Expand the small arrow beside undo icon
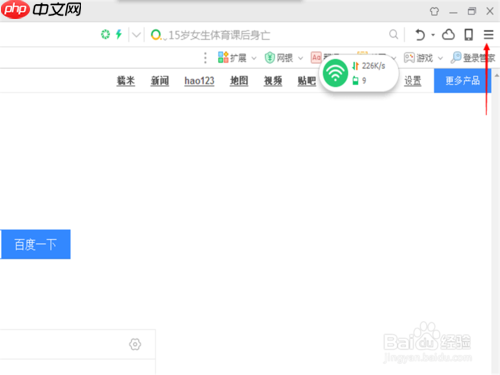Screen dimensions: 500x375 [x=433, y=35]
